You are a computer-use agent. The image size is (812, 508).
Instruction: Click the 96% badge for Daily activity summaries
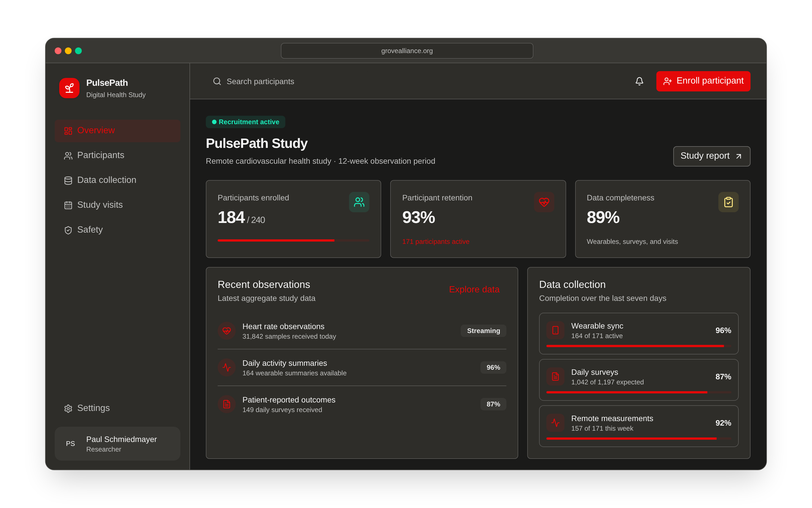[x=493, y=367]
